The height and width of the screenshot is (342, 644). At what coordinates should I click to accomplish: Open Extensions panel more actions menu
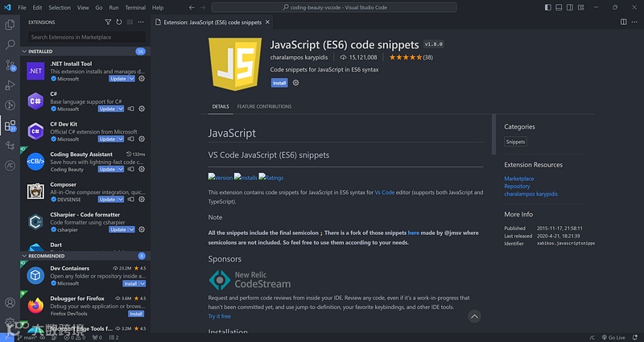click(x=141, y=23)
